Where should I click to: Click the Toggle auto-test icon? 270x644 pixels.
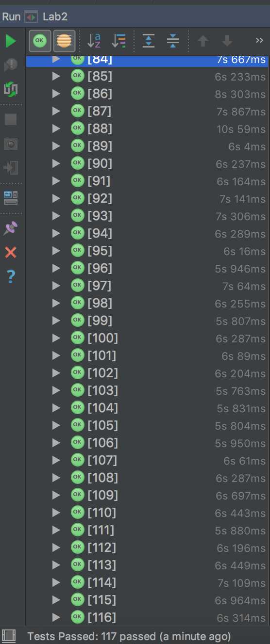click(11, 89)
